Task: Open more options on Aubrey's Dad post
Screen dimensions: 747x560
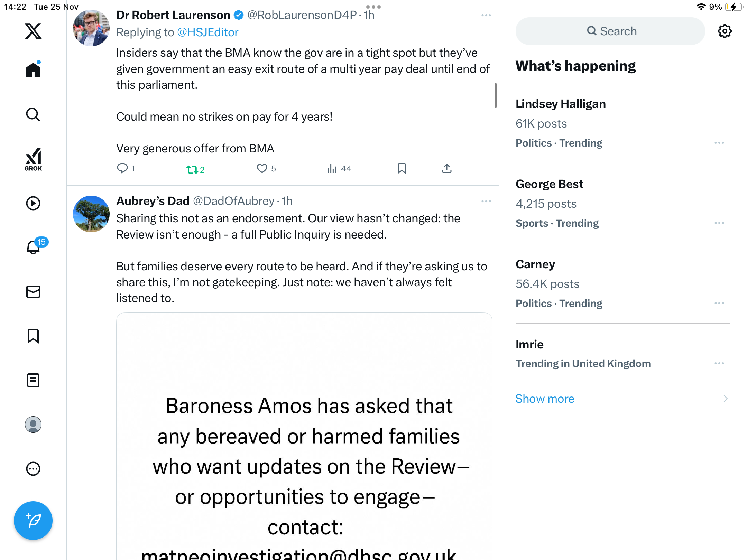Action: tap(486, 201)
